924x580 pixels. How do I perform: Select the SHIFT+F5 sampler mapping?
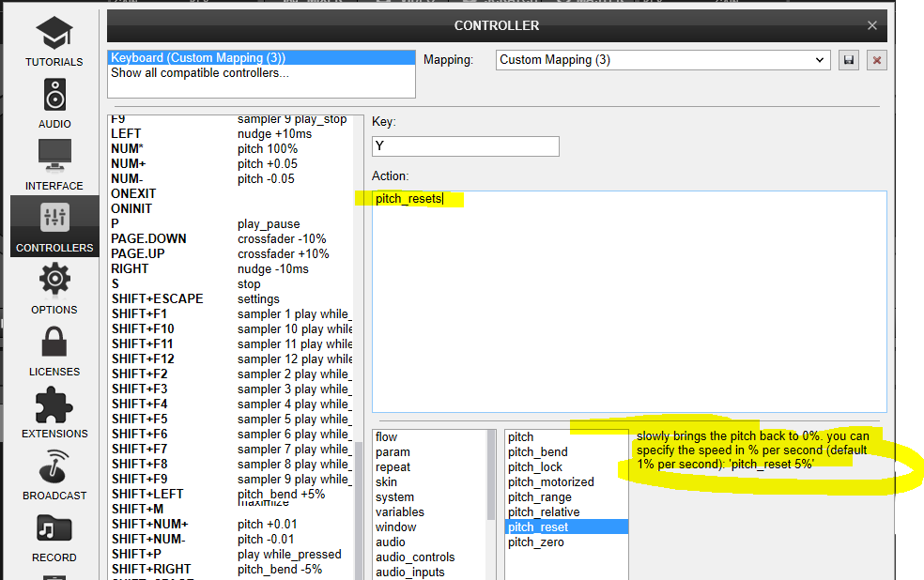coord(232,420)
